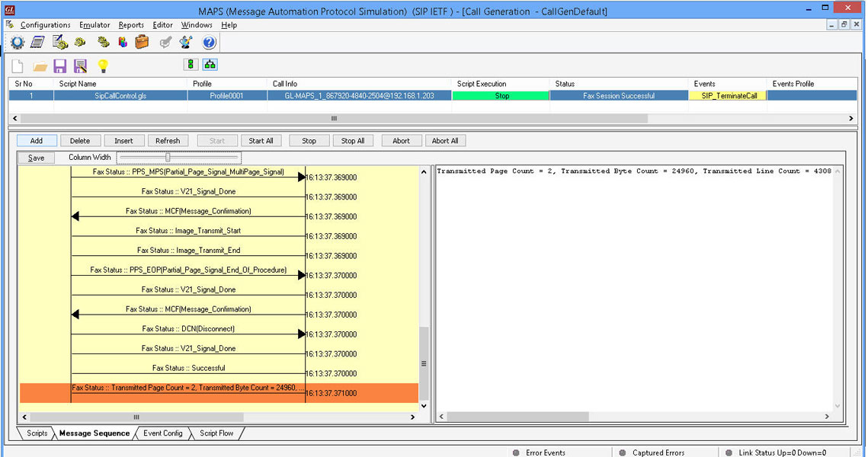Open the Testbed Setup gear icon
The image size is (868, 457).
(x=18, y=42)
